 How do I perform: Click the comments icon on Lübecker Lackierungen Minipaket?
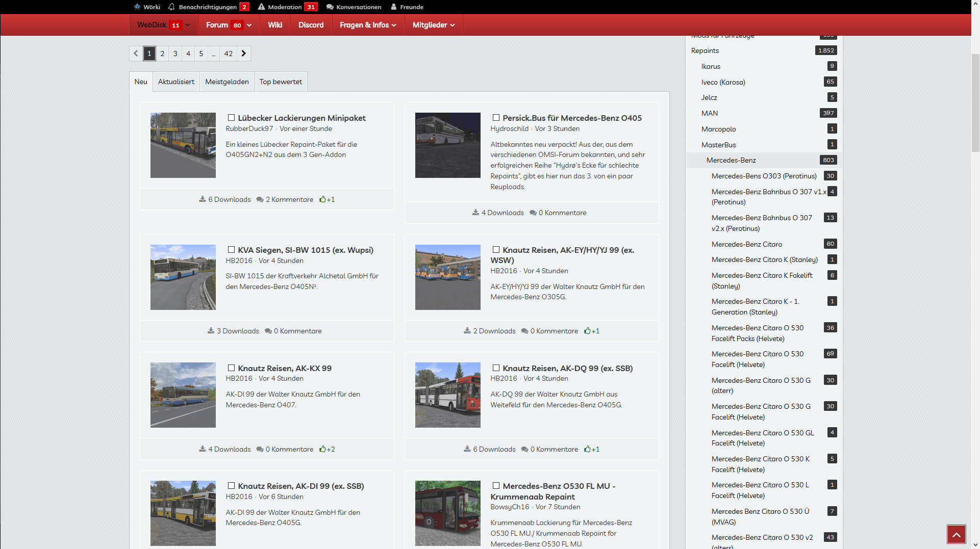pyautogui.click(x=260, y=199)
